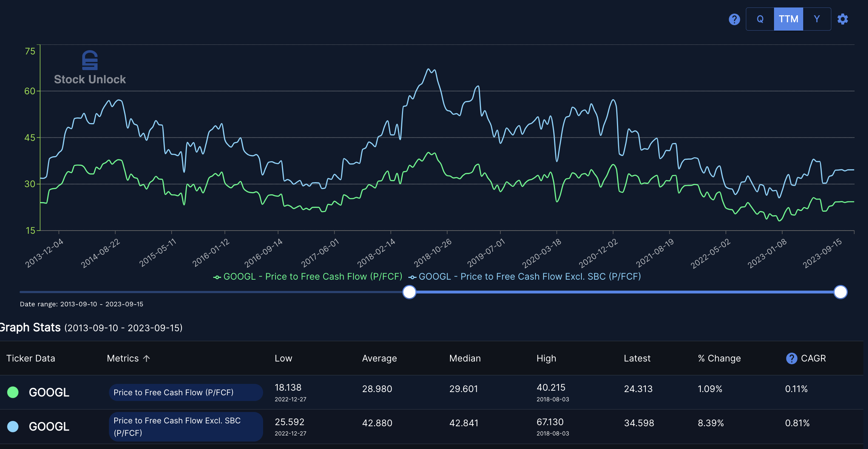868x449 pixels.
Task: Click the green GOOGL color swatch
Action: tap(13, 392)
